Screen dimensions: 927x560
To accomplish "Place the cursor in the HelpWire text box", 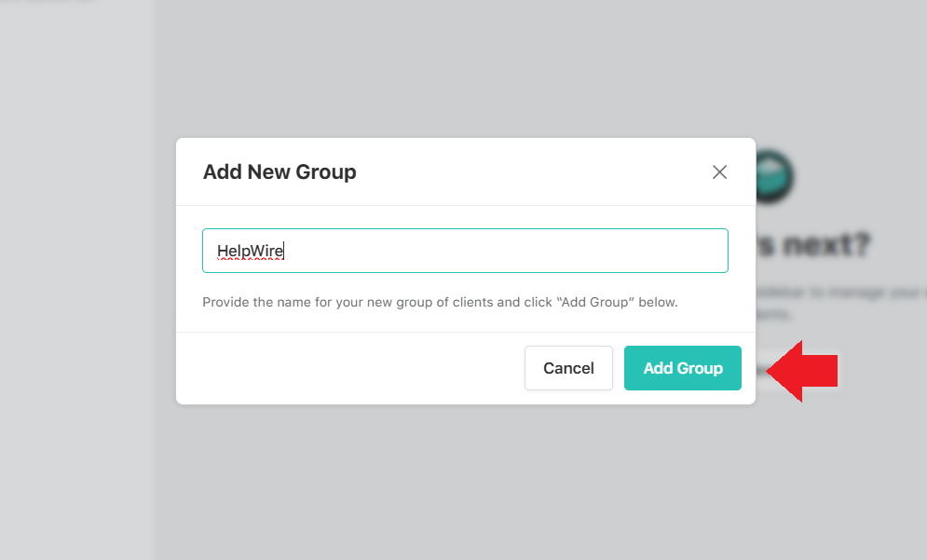I will [465, 250].
